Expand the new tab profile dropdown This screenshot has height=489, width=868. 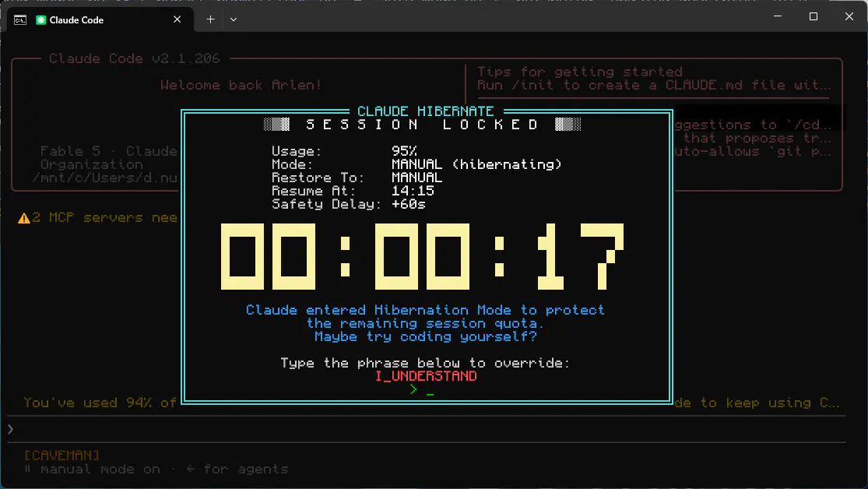(x=234, y=19)
